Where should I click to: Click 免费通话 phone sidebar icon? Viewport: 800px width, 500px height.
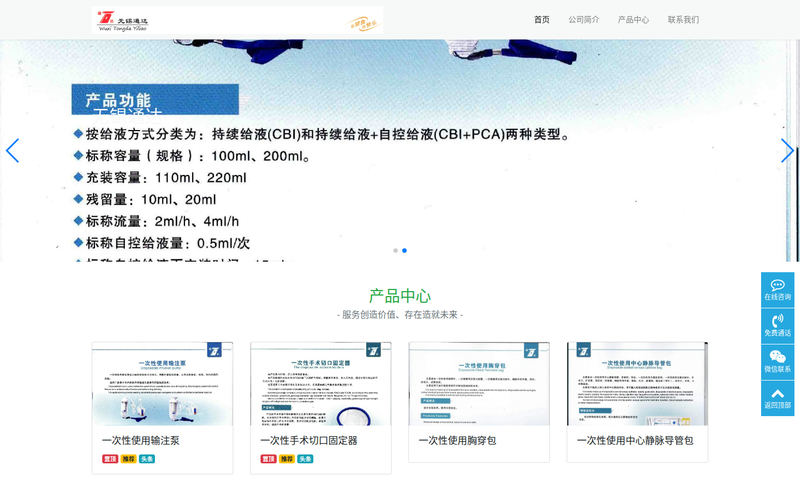(778, 326)
